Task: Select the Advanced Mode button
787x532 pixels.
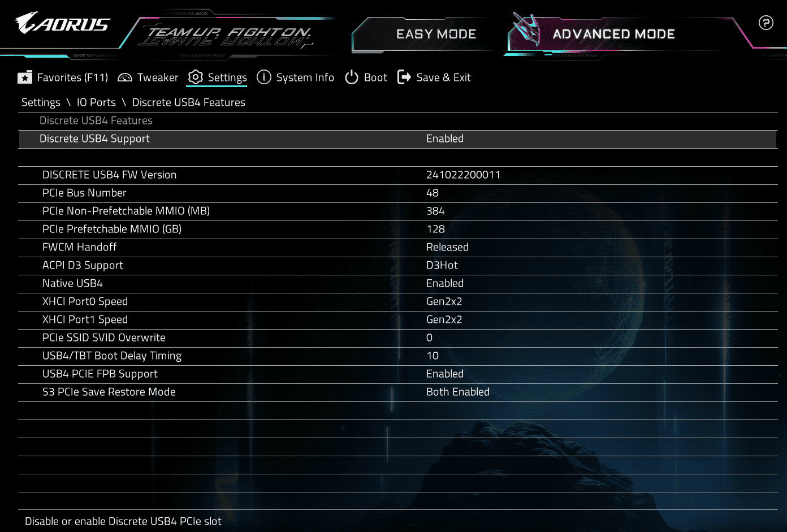Action: [613, 34]
